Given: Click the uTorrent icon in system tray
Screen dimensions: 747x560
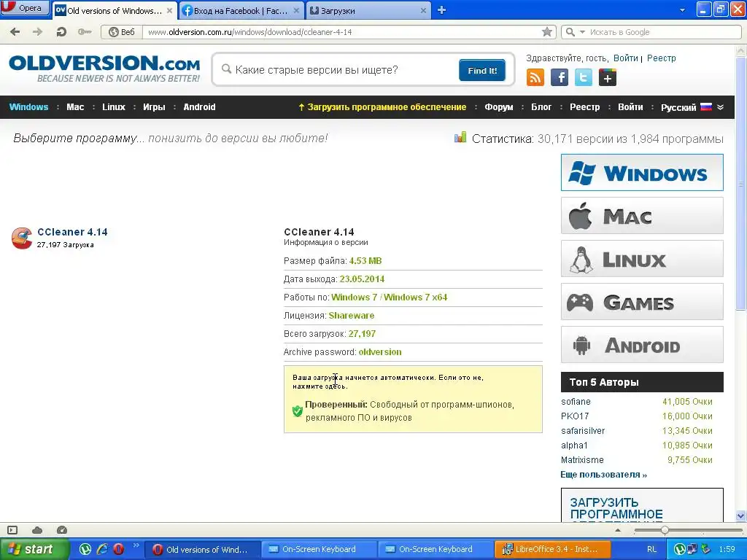Looking at the screenshot, I should click(x=680, y=549).
